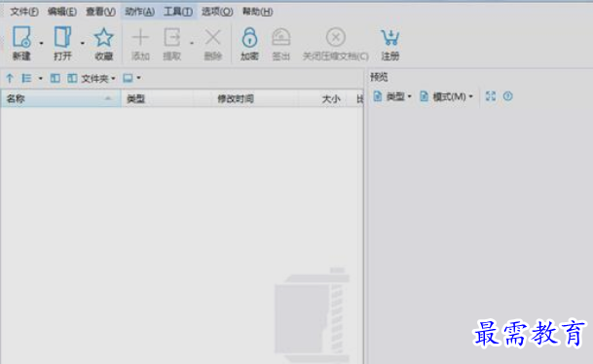The image size is (593, 364).
Task: Sort by the 名称 column header
Action: click(60, 99)
